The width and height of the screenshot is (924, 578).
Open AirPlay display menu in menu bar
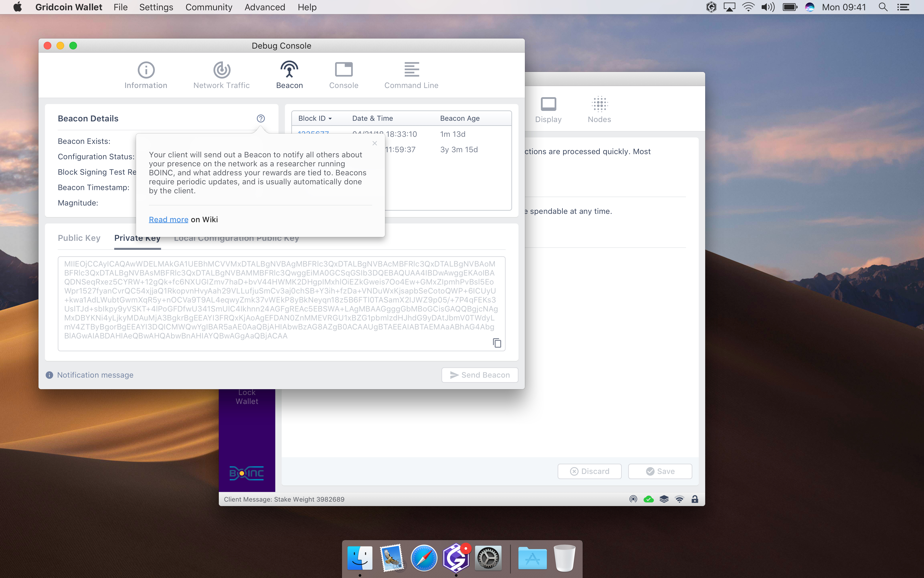click(x=729, y=7)
